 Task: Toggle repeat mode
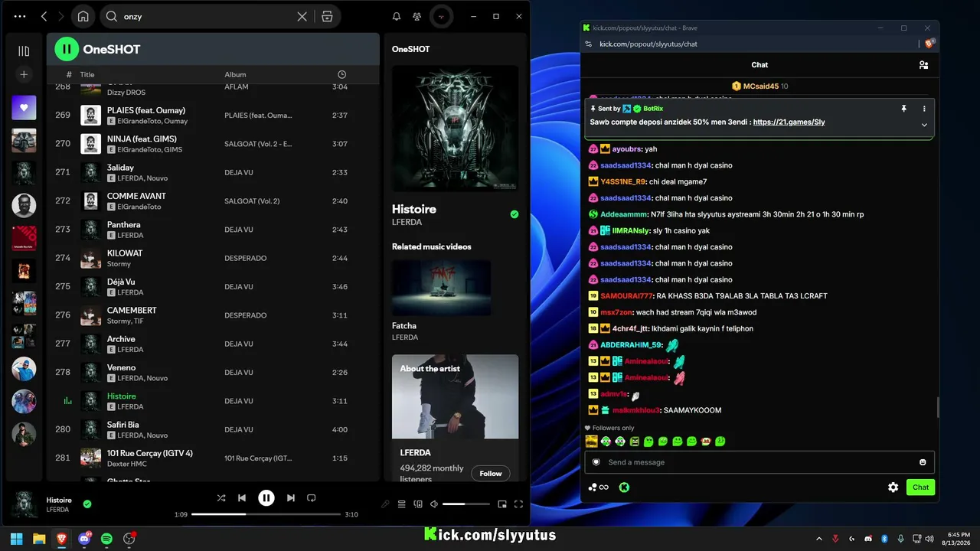click(311, 497)
